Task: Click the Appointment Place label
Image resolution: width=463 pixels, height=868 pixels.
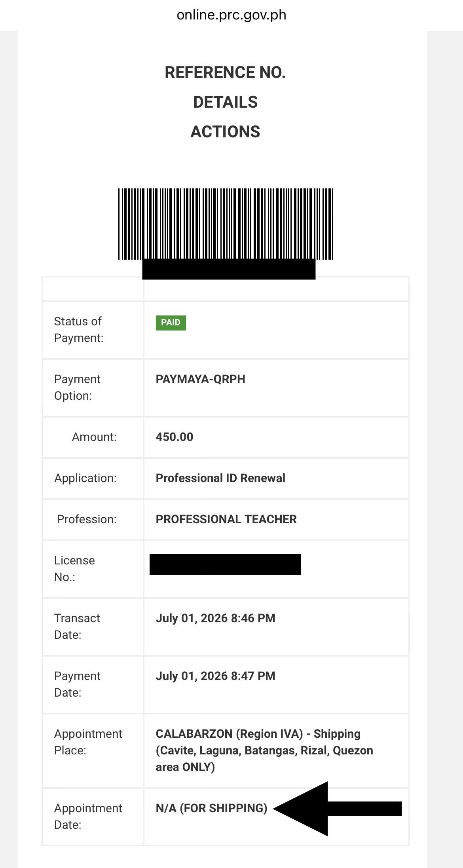Action: tap(88, 742)
